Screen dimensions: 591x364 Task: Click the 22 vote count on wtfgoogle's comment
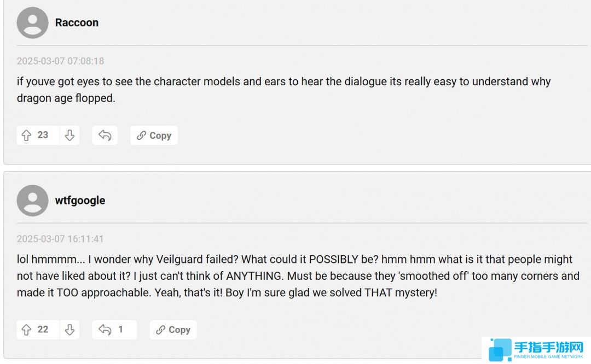point(43,330)
